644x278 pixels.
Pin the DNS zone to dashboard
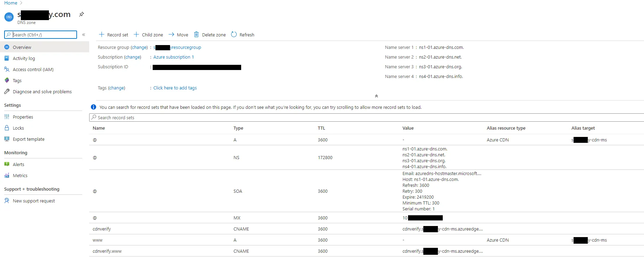[82, 14]
